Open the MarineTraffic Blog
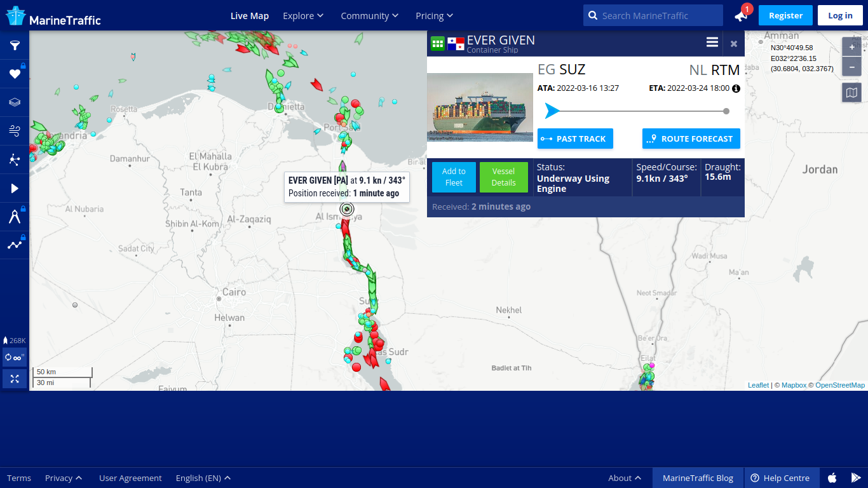The image size is (868, 488). [698, 478]
